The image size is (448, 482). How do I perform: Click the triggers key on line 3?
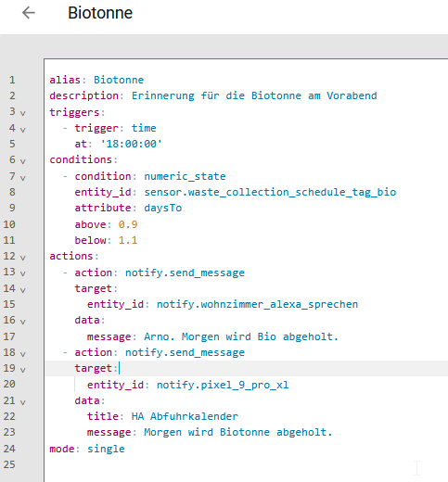[74, 112]
